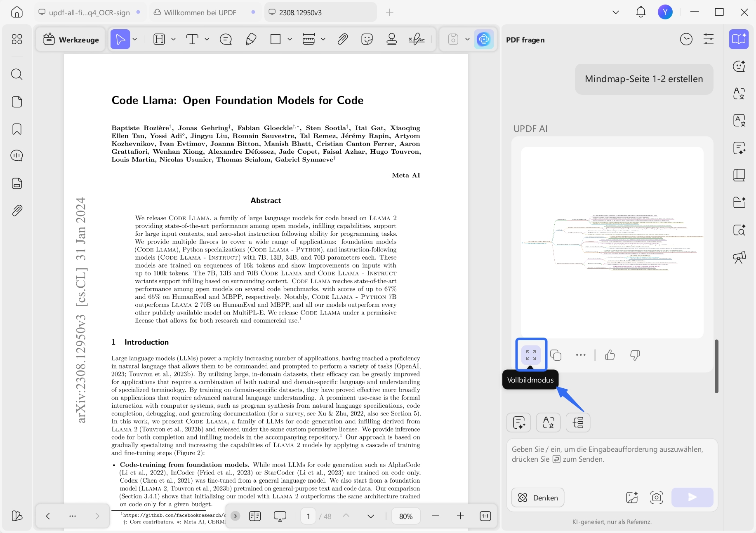Enter fullscreen mode for the mindmap
The image size is (756, 533).
pos(531,355)
